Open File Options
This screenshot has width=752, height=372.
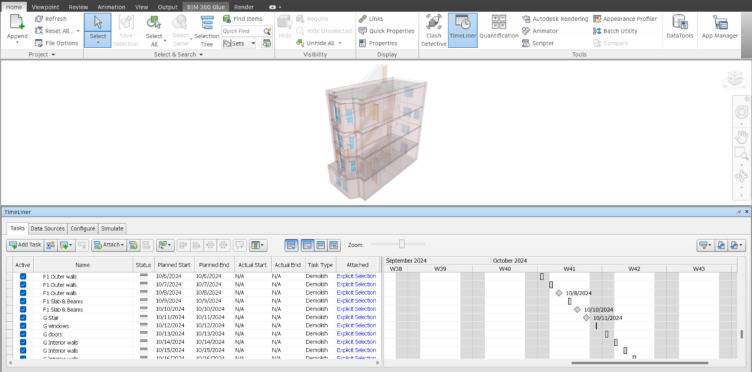point(56,43)
